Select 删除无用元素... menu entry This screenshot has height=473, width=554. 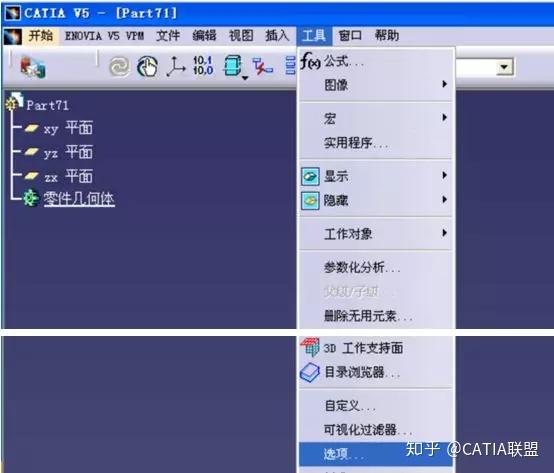(x=376, y=315)
